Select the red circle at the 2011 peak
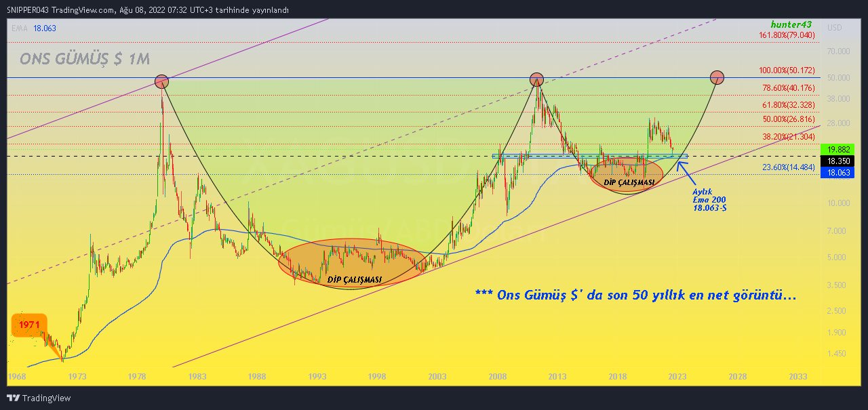Screen dimensions: 868x410 [536, 79]
